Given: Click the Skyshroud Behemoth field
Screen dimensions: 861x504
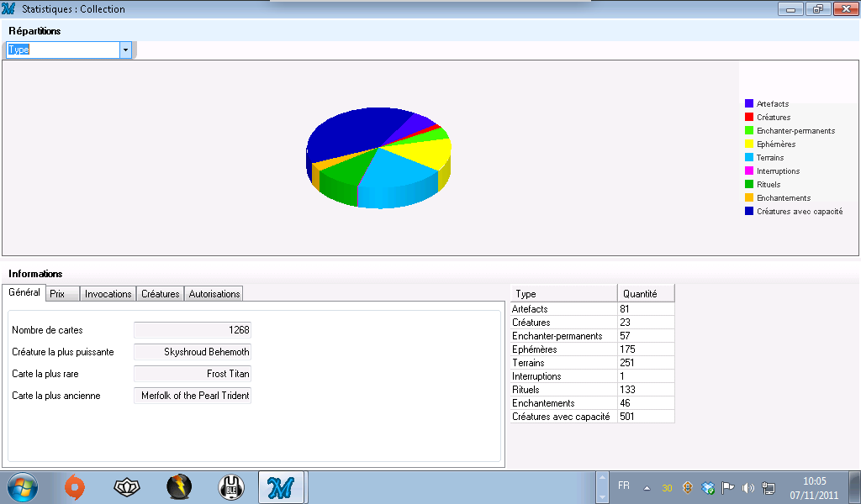Looking at the screenshot, I should [x=193, y=352].
